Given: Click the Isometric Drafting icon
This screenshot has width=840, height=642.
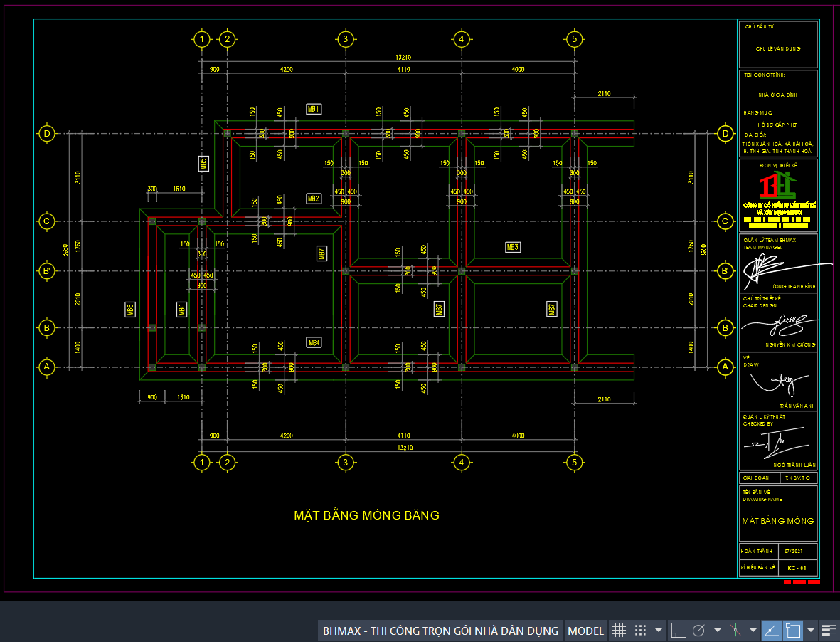Looking at the screenshot, I should (x=735, y=631).
